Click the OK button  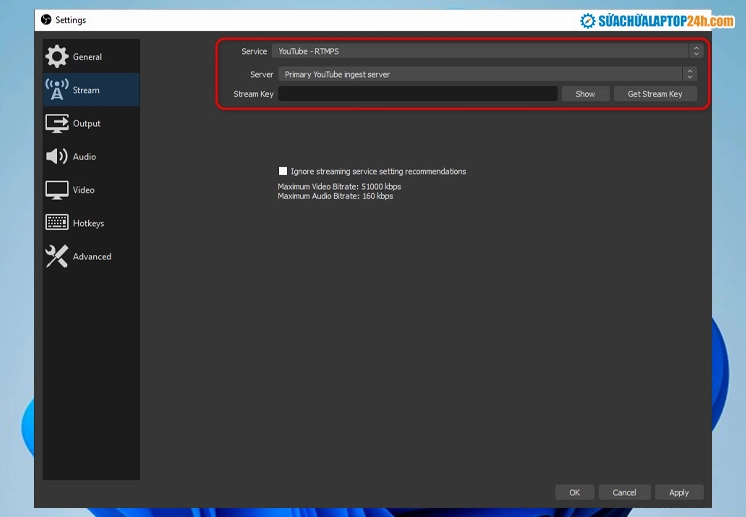575,492
